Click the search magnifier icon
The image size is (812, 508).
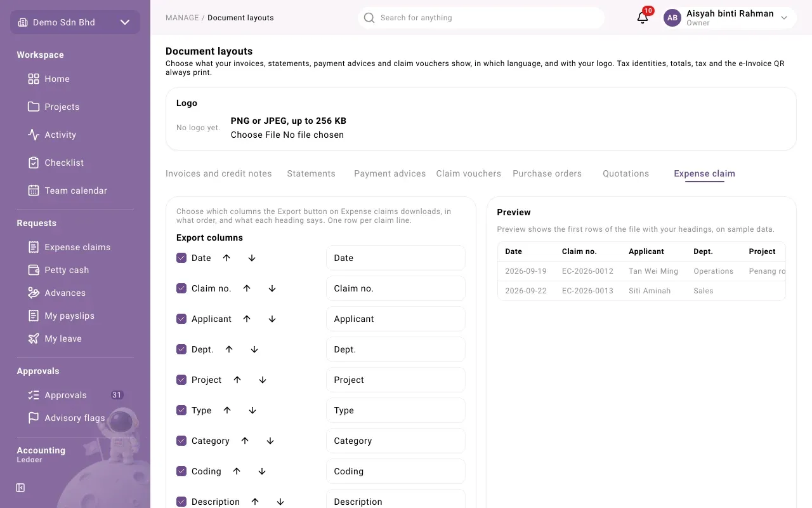coord(369,18)
